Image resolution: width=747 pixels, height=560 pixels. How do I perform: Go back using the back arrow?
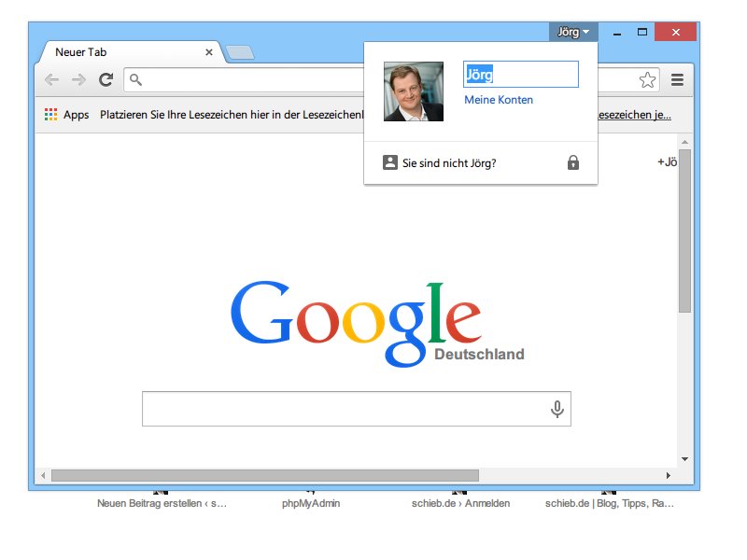click(51, 79)
